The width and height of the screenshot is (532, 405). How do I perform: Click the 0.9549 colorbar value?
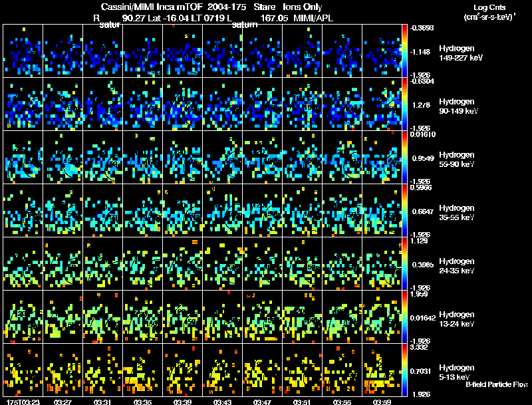point(423,158)
